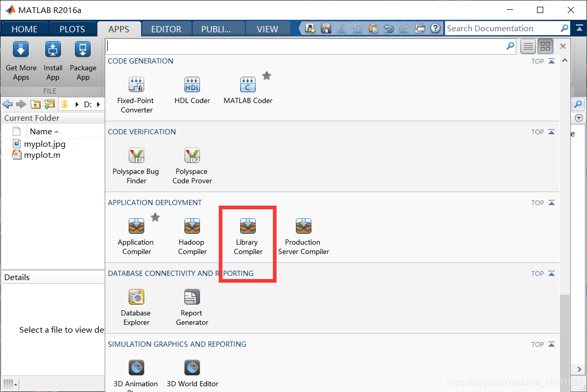The width and height of the screenshot is (587, 392).
Task: Click the apps gallery search magnifier
Action: 510,46
